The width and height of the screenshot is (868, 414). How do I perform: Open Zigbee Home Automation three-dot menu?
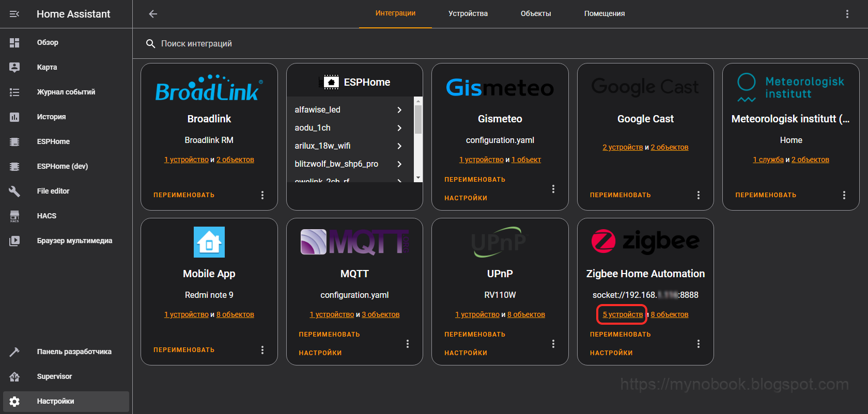point(699,344)
